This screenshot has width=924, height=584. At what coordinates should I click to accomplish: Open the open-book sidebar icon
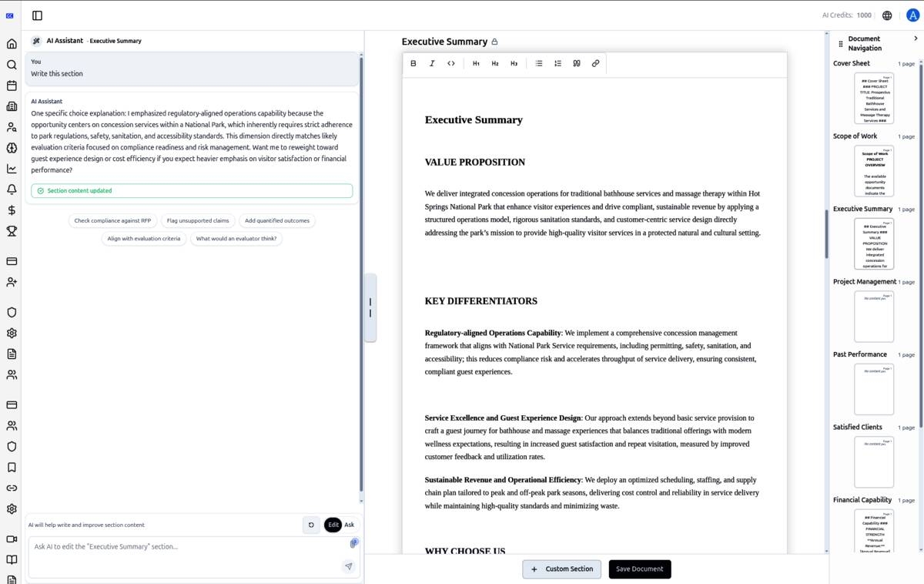coord(12,560)
